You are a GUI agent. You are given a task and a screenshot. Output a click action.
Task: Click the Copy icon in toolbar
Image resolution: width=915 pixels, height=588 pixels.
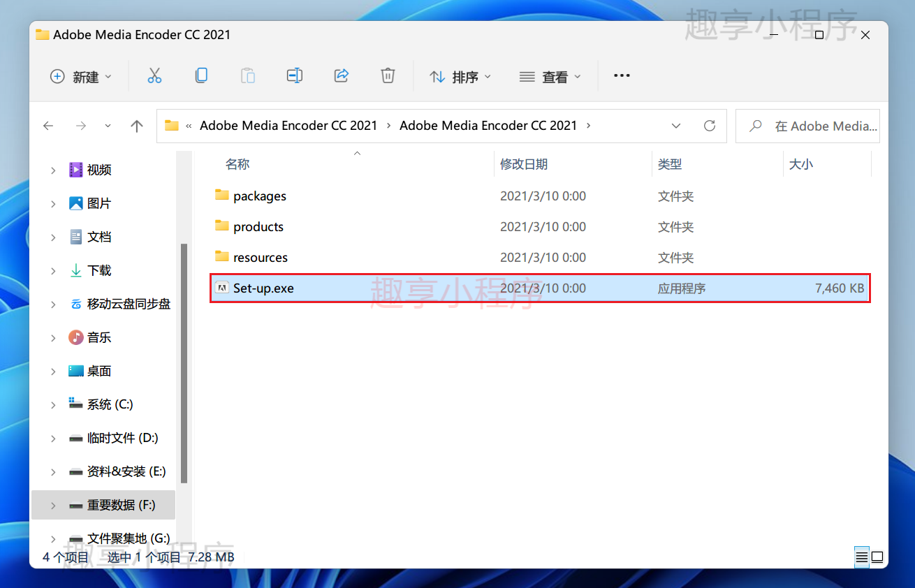coord(201,76)
